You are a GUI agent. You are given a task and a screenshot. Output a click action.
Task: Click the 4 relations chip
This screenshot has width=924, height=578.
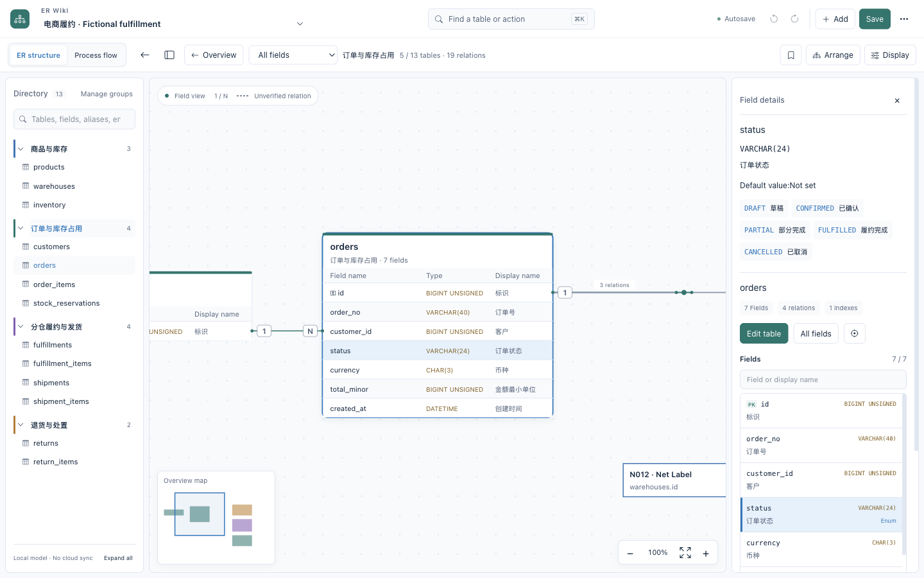[798, 308]
